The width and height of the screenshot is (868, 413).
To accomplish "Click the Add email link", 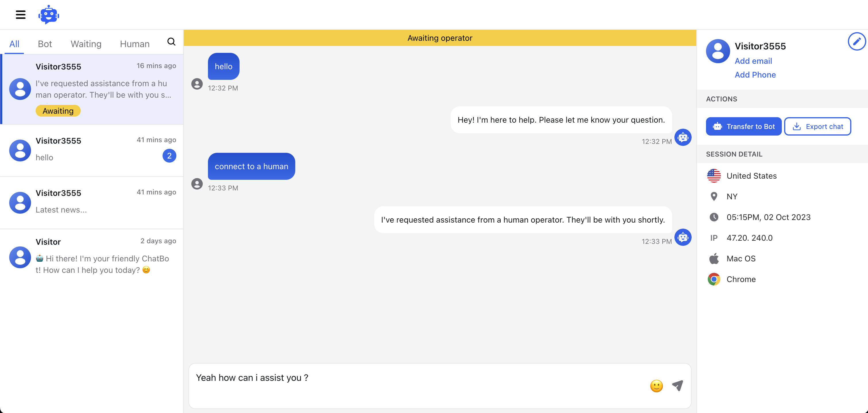I will (x=753, y=61).
